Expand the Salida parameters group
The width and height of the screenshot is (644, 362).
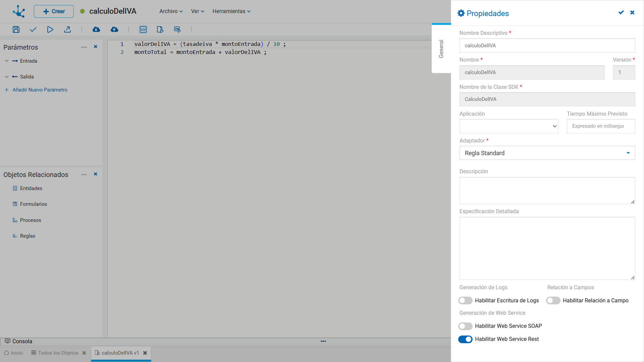(7, 77)
